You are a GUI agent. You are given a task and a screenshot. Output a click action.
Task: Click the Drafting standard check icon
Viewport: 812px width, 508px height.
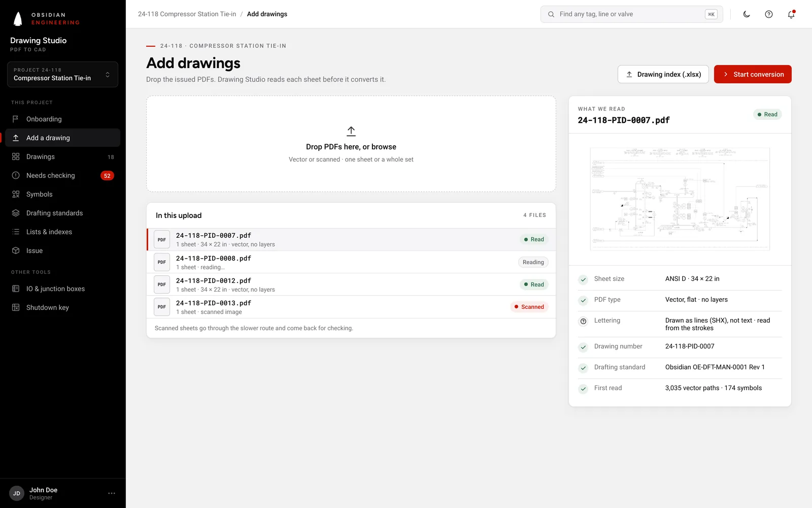[x=584, y=368]
